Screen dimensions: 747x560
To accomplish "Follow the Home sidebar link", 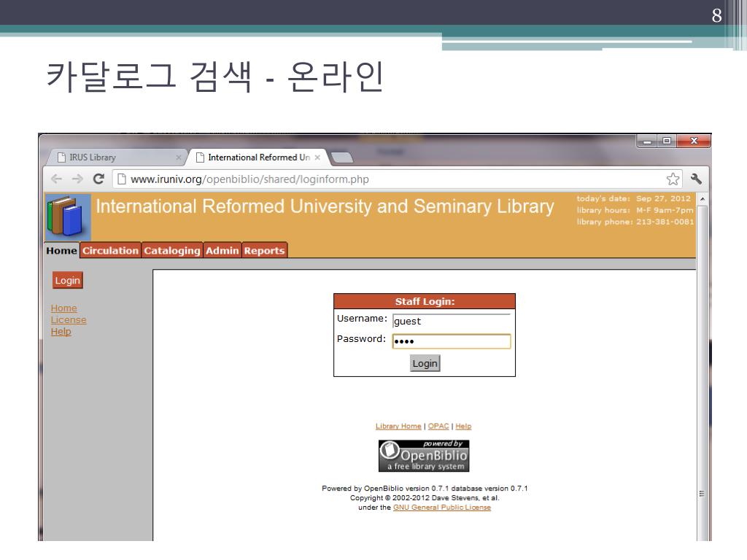I will [x=64, y=308].
